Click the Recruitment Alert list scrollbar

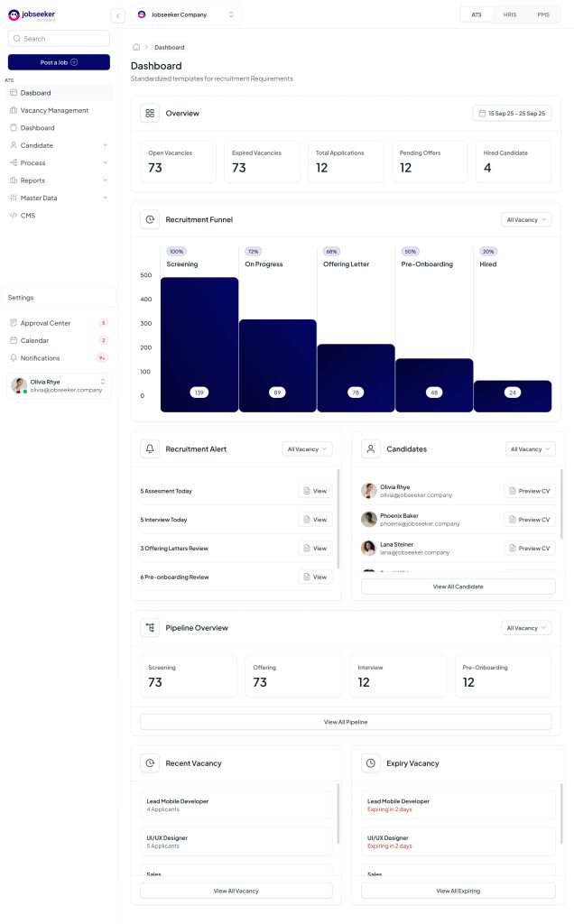pyautogui.click(x=338, y=519)
